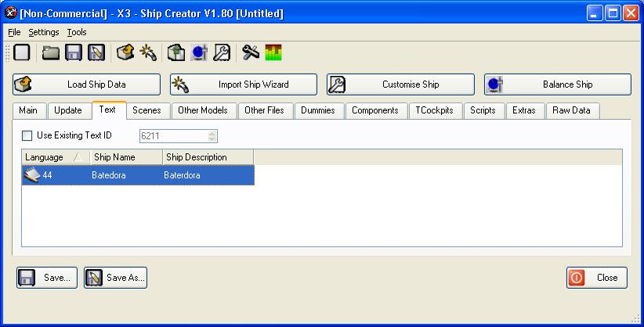The image size is (644, 327).
Task: Open the Tools menu
Action: click(77, 32)
